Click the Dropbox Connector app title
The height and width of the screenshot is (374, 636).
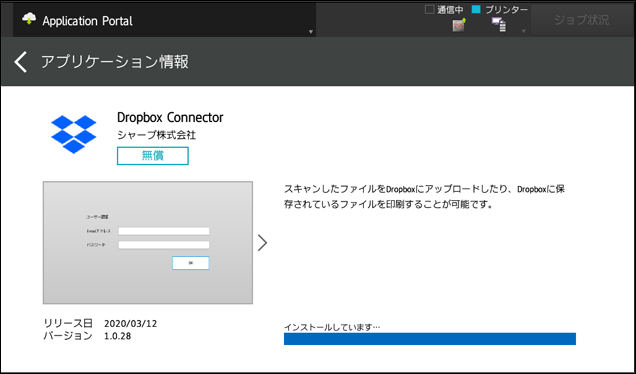[x=170, y=118]
